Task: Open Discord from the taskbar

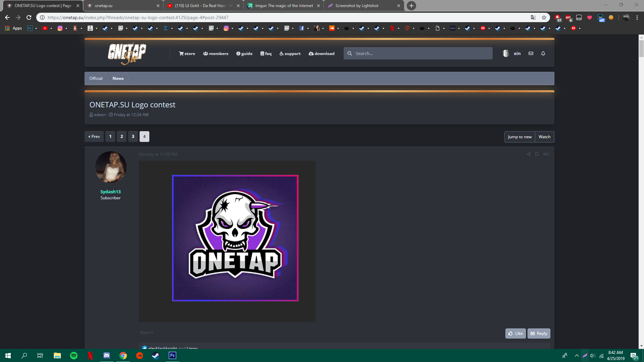Action: point(107,356)
